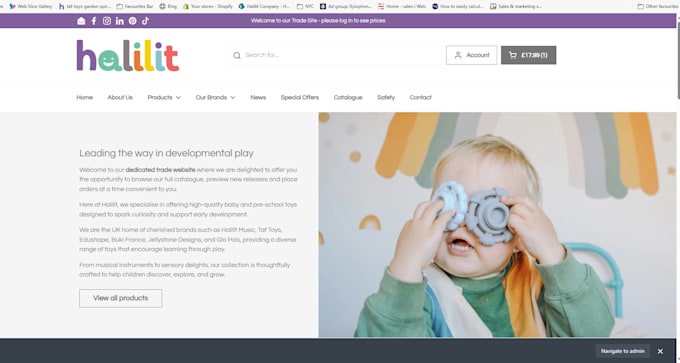
Task: Select the Safety navigation link
Action: (x=386, y=98)
